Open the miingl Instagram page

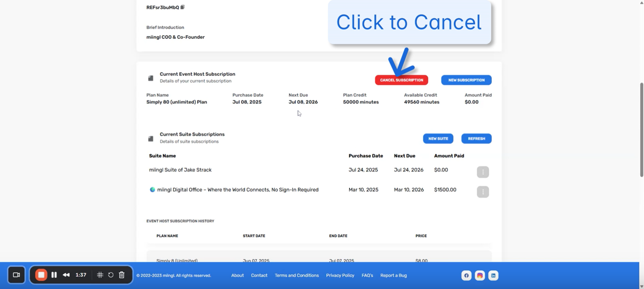point(479,276)
